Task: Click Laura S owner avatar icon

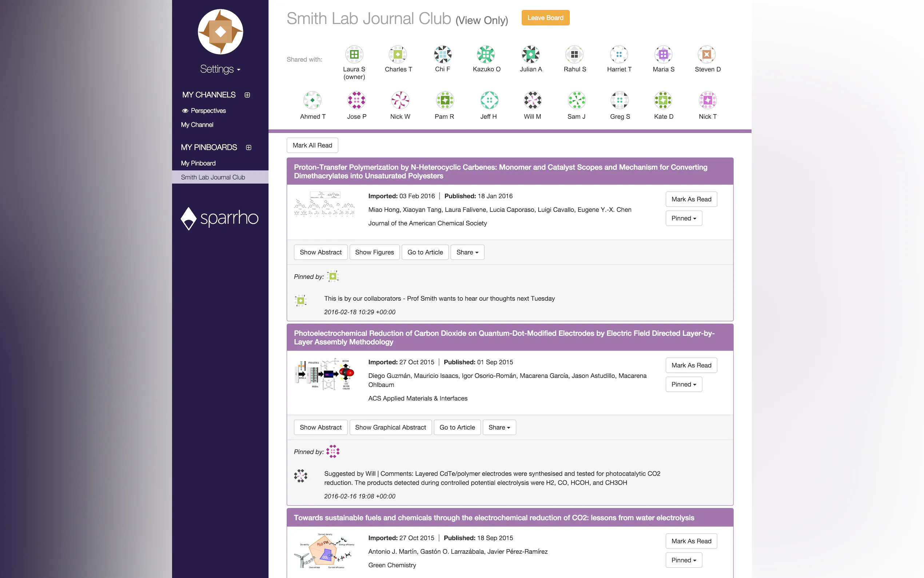Action: coord(354,54)
